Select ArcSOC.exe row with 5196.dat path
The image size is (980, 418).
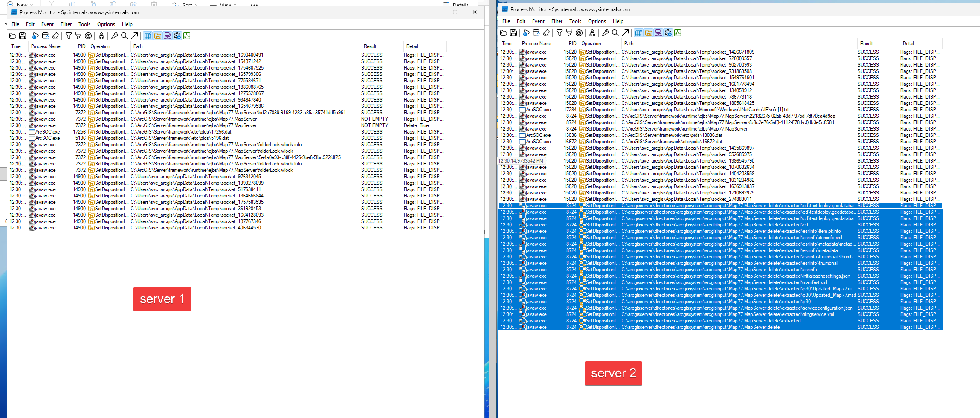[x=226, y=138]
